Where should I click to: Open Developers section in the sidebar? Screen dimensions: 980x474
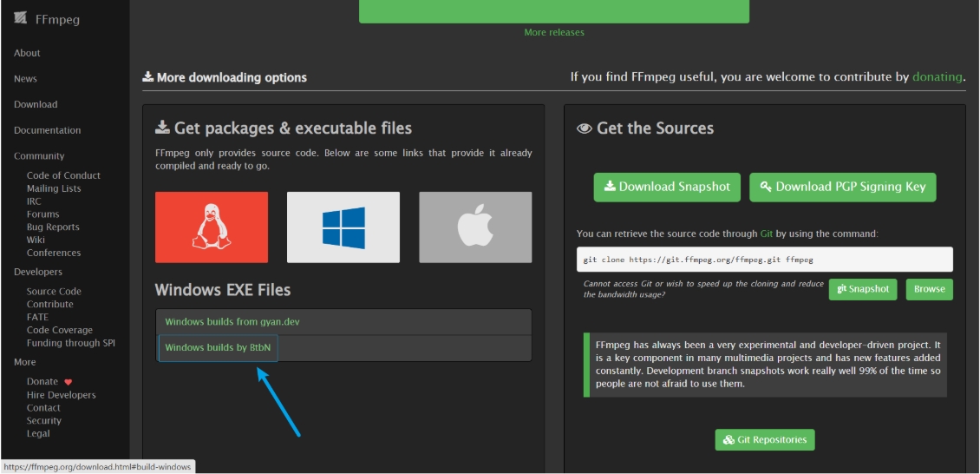pyautogui.click(x=38, y=272)
